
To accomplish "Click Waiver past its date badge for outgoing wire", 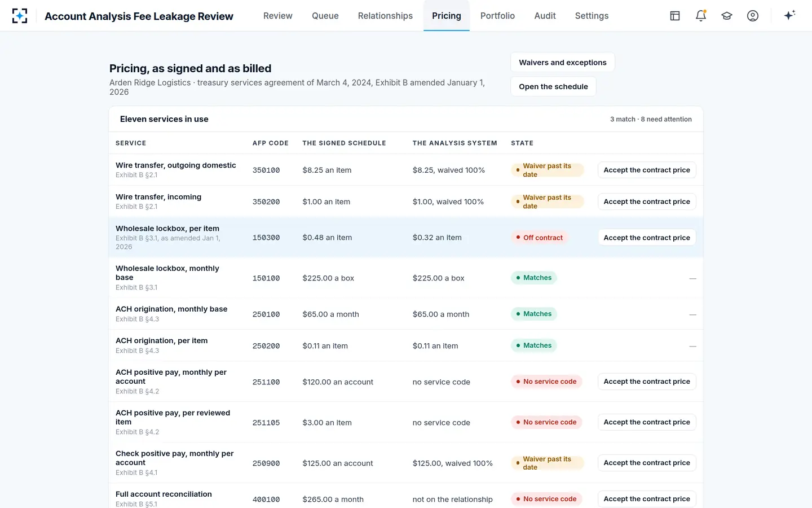I will click(547, 170).
